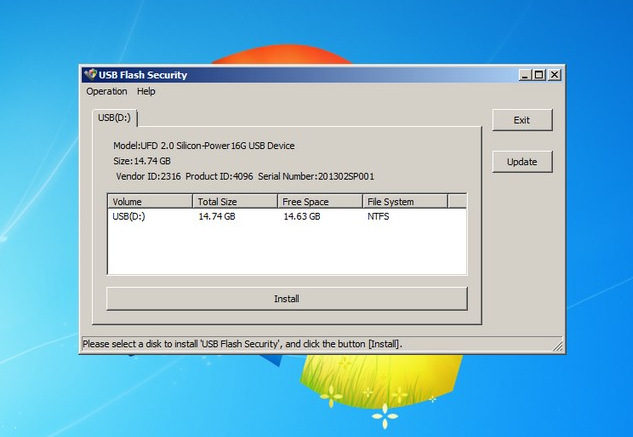The image size is (633, 437).
Task: Click the status bar instruction message
Action: pos(242,344)
